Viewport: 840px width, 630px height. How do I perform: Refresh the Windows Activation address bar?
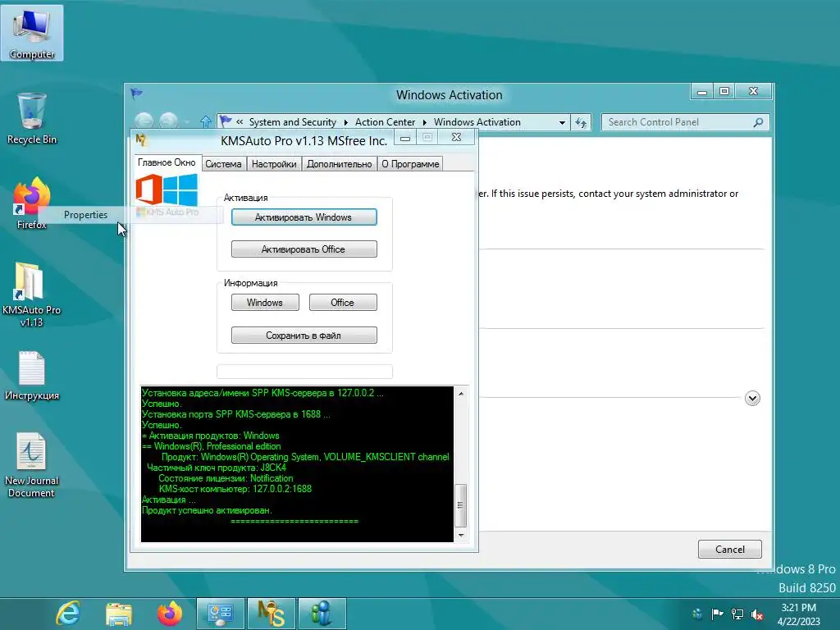point(581,123)
